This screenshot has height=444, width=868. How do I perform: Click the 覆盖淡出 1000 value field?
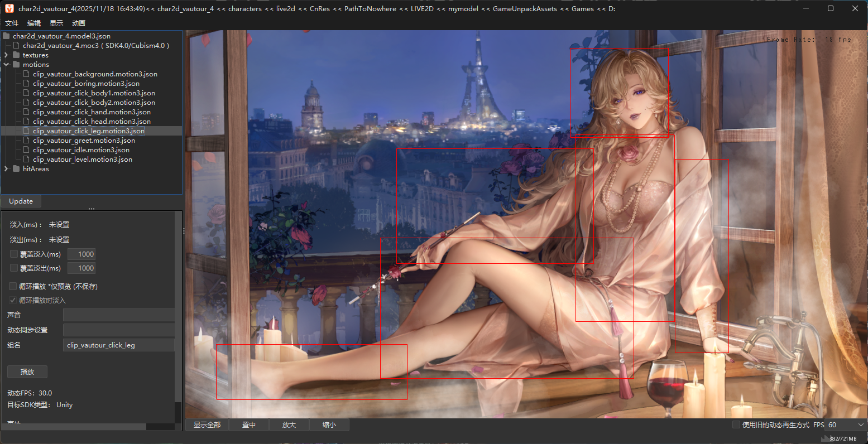[81, 268]
